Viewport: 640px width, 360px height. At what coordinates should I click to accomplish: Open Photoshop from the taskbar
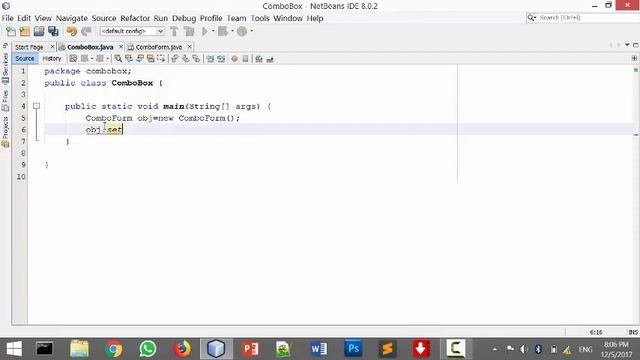tap(353, 349)
